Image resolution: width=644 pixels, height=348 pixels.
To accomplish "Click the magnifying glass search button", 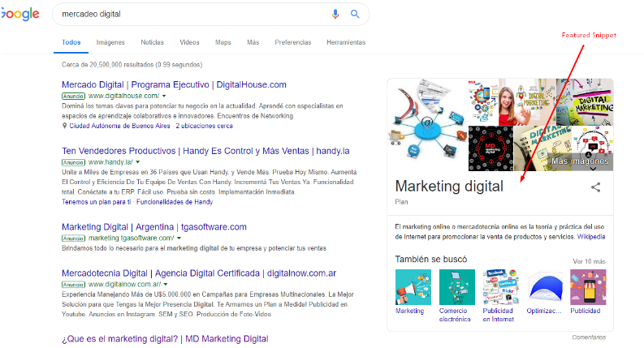I will pyautogui.click(x=355, y=14).
